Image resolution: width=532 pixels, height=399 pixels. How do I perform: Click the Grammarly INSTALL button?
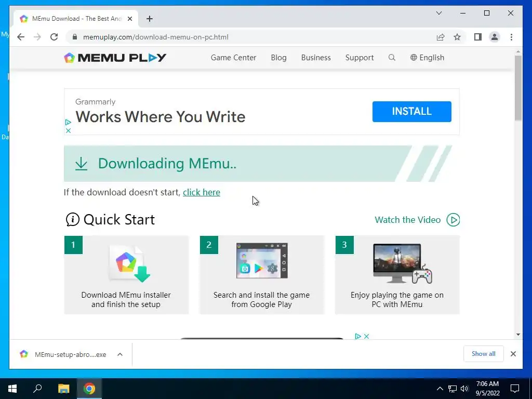point(411,111)
